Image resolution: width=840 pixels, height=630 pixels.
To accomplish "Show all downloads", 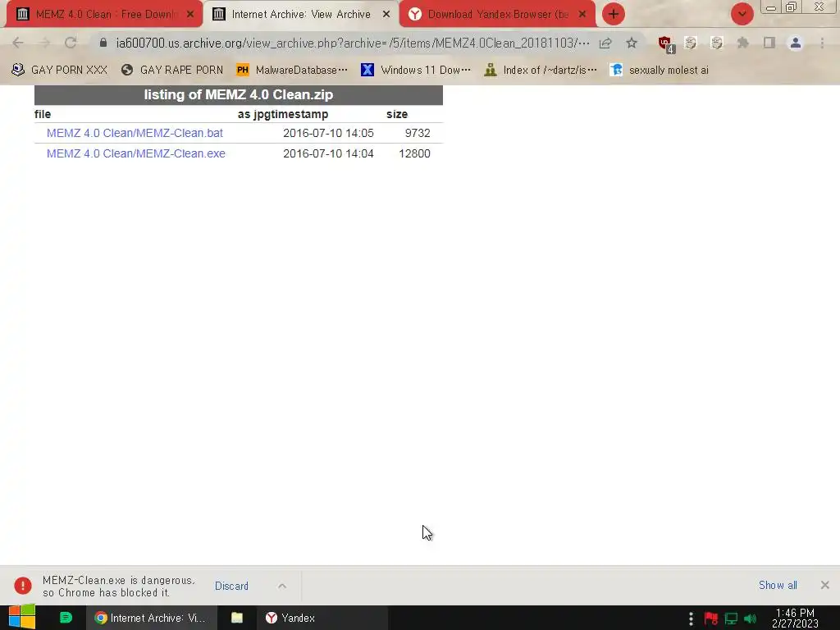I will point(778,585).
